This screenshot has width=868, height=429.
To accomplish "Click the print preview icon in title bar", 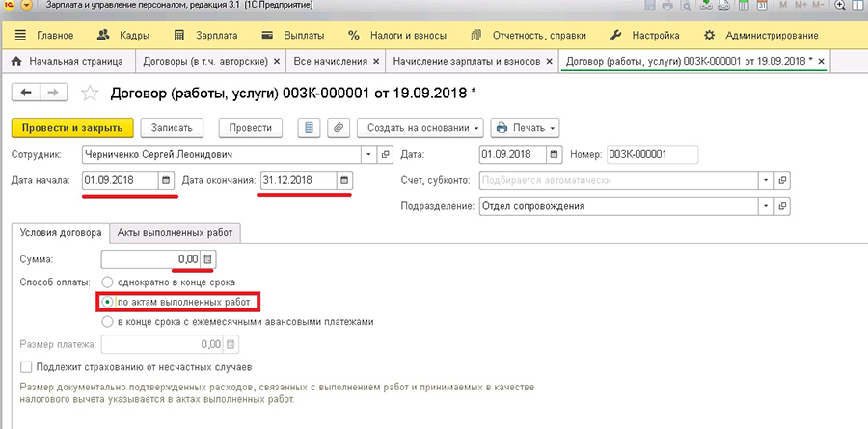I will pyautogui.click(x=686, y=6).
